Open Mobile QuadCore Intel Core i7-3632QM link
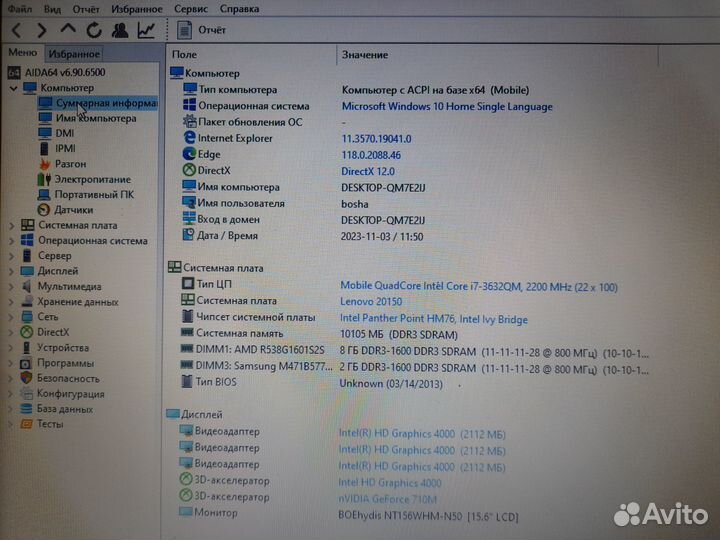Image resolution: width=720 pixels, height=540 pixels. click(478, 287)
